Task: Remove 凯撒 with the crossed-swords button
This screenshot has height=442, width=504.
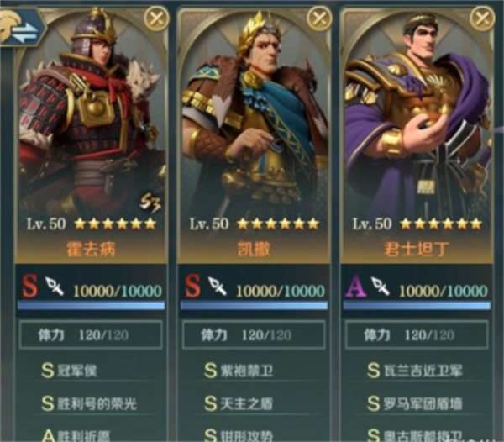Action: tap(319, 18)
